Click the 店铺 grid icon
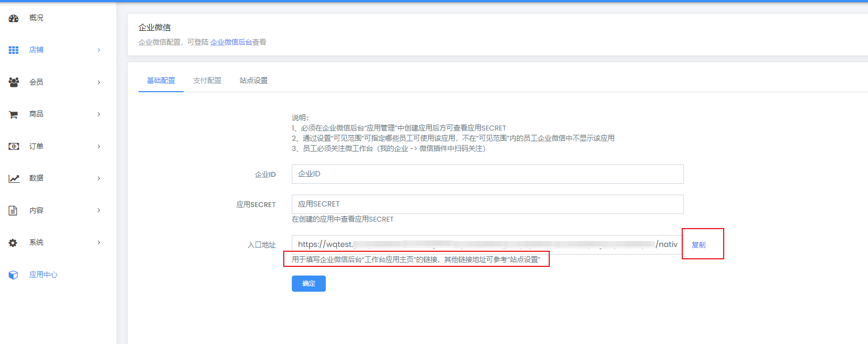Viewport: 868px width, 344px height. pos(13,50)
